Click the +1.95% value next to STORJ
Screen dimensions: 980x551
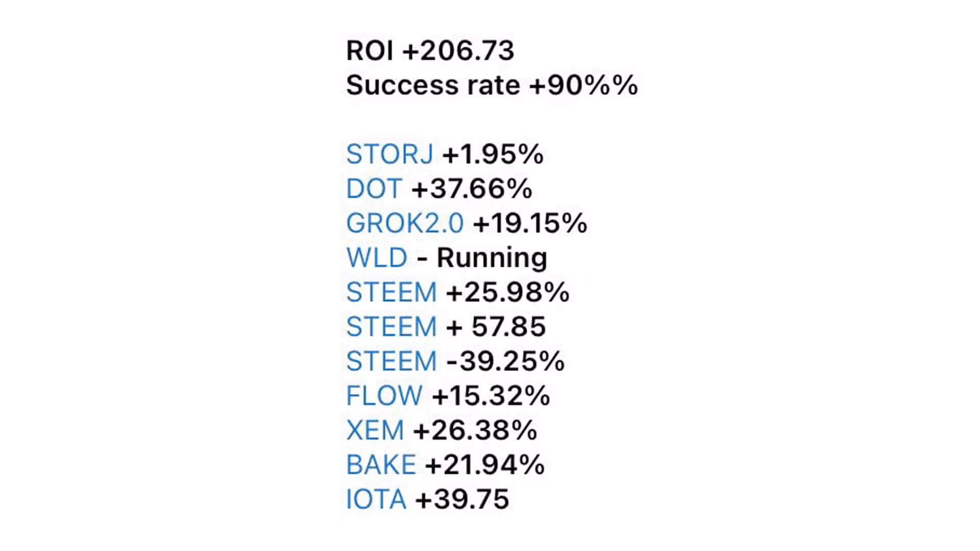pyautogui.click(x=493, y=154)
